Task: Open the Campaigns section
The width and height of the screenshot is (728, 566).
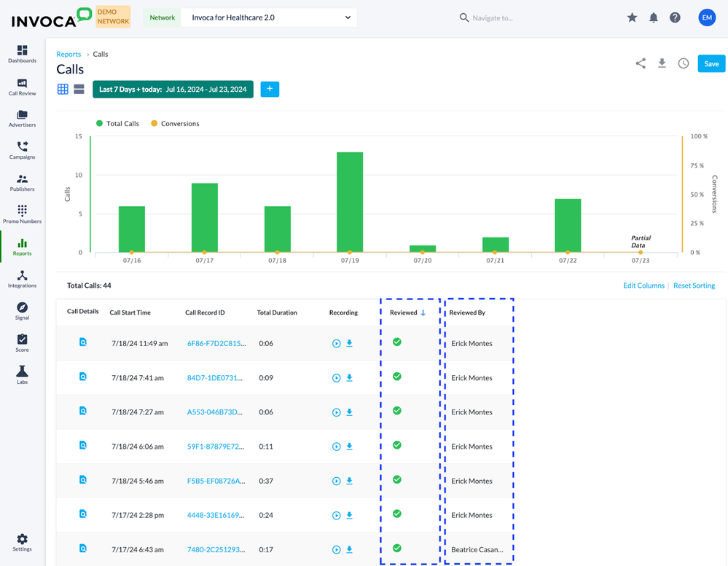Action: click(x=22, y=150)
